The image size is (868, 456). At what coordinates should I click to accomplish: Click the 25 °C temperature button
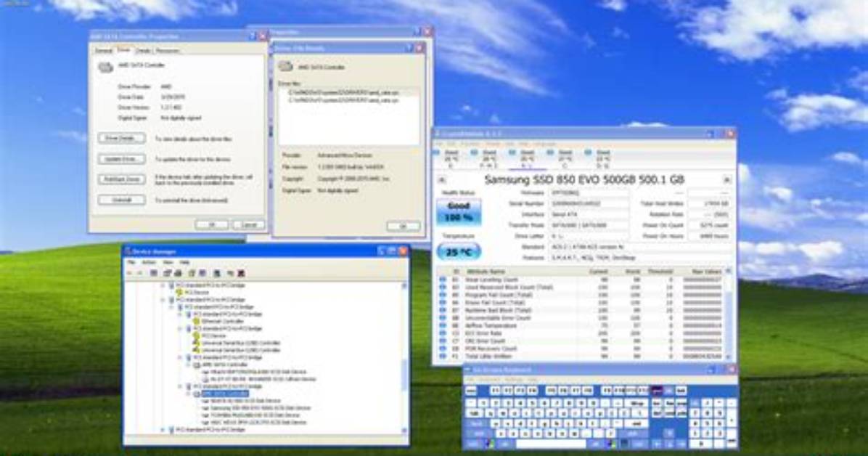(459, 252)
